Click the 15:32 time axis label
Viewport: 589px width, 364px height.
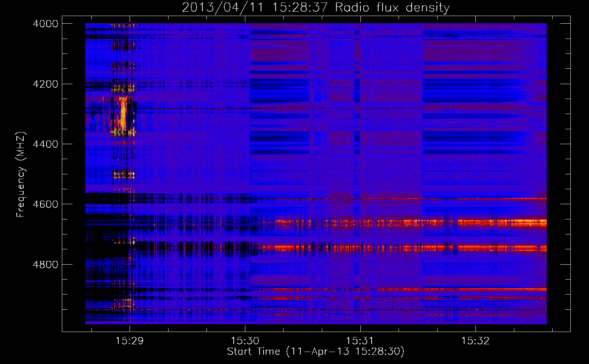coord(475,341)
